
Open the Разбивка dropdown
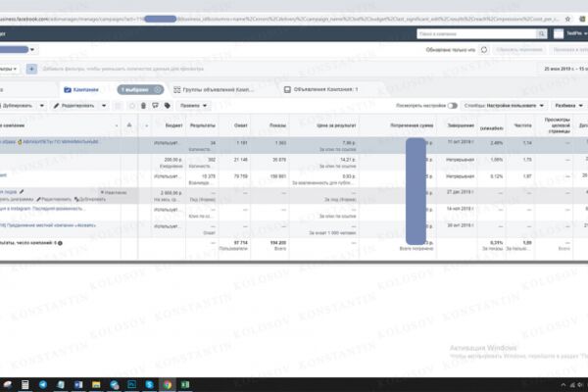click(568, 106)
